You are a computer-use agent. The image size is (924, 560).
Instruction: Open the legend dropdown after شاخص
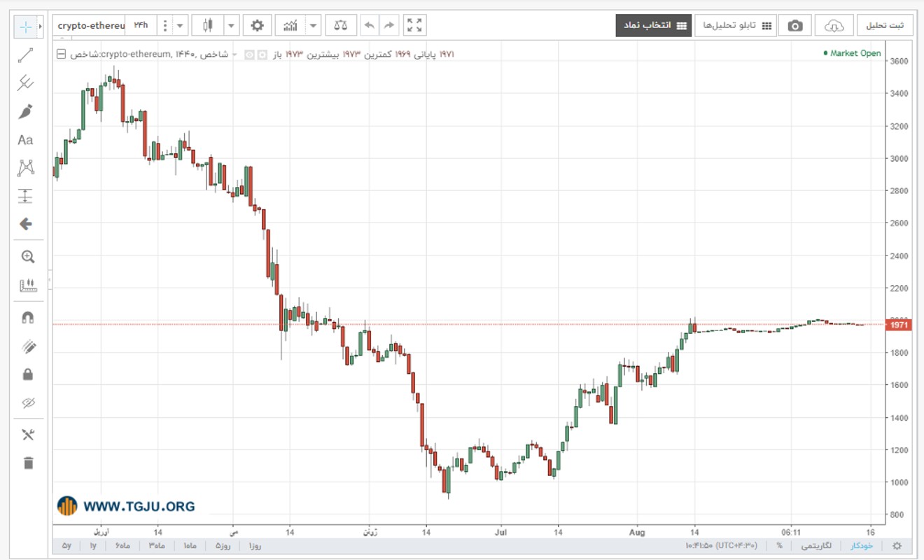pyautogui.click(x=234, y=54)
